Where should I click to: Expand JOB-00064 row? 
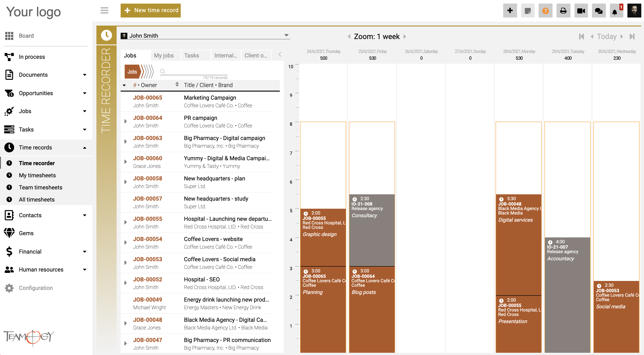point(126,121)
